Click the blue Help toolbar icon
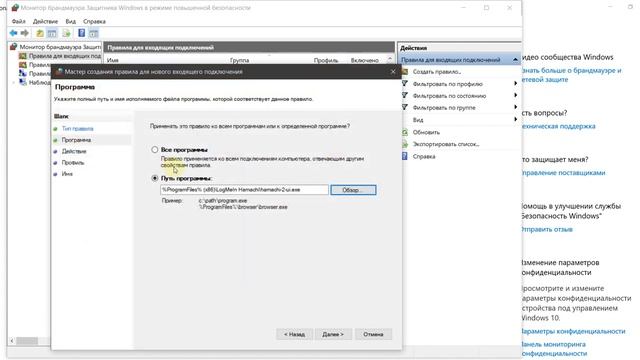 [82, 33]
